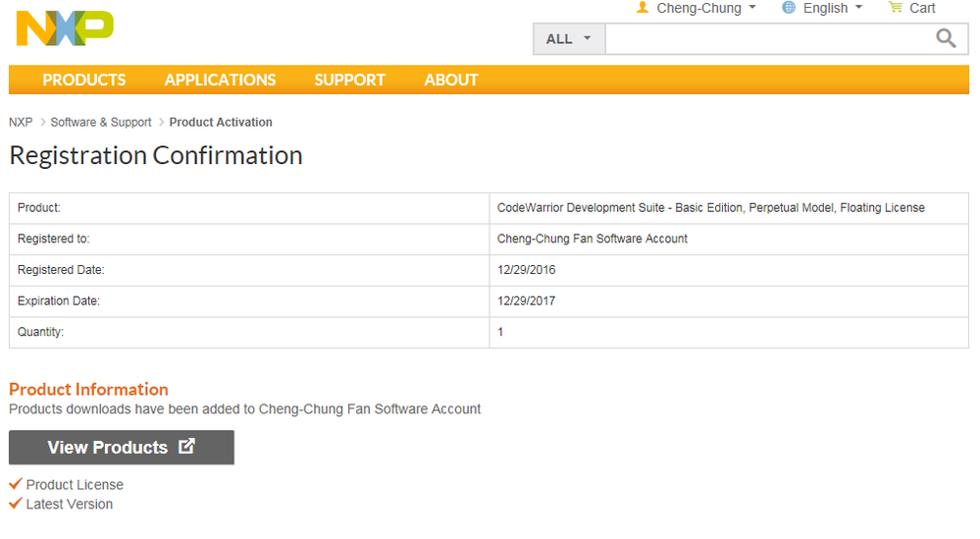Viewport: 980px width, 539px height.
Task: Click into the search input field
Action: click(x=765, y=39)
